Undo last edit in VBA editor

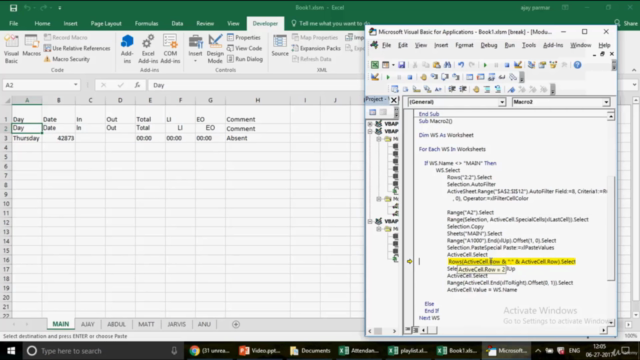pyautogui.click(x=461, y=65)
